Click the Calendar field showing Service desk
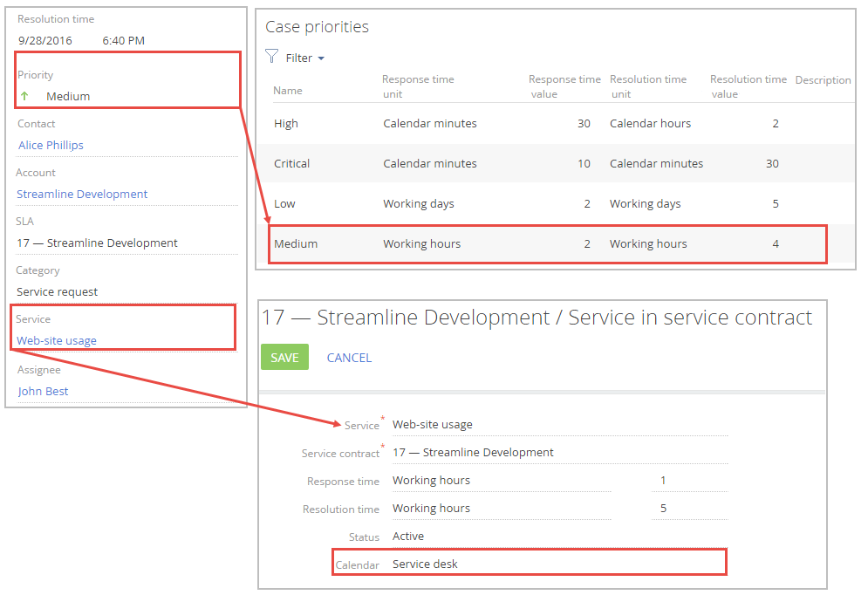 pos(557,564)
